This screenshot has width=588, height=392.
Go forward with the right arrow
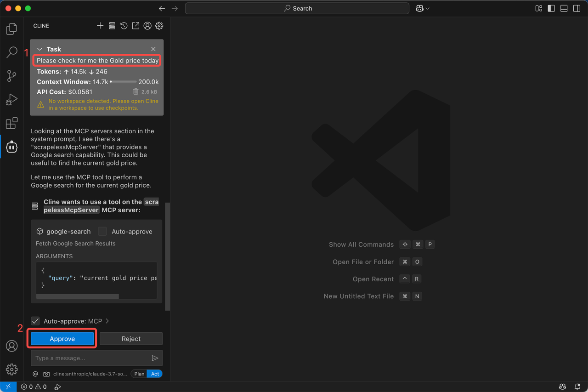point(175,8)
